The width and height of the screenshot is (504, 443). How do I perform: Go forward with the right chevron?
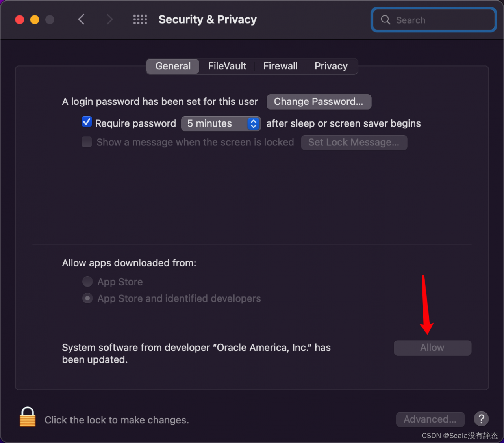109,19
